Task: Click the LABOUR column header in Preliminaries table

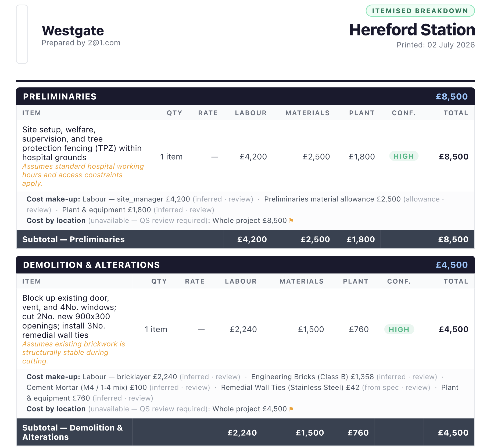Action: point(251,113)
